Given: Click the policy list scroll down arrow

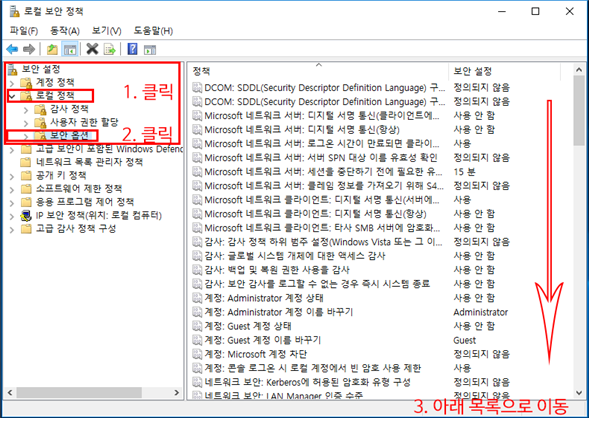Looking at the screenshot, I should (579, 393).
